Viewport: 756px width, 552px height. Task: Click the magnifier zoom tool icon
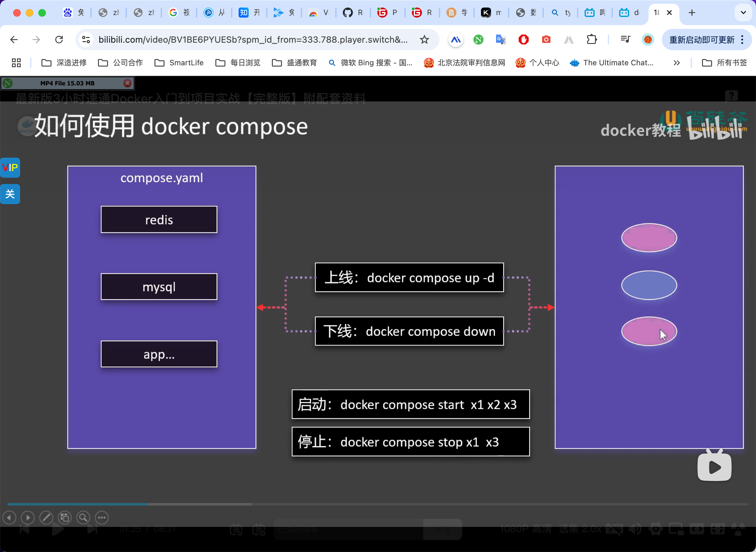click(83, 518)
